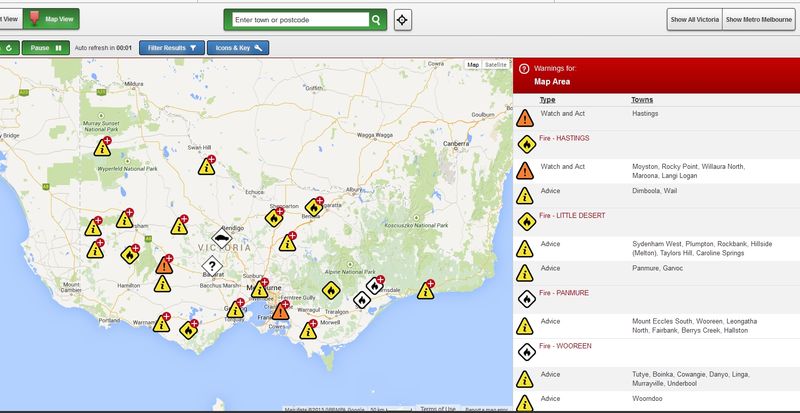This screenshot has height=413, width=800.
Task: Select the advice marker over Melbourne
Action: pos(259,289)
